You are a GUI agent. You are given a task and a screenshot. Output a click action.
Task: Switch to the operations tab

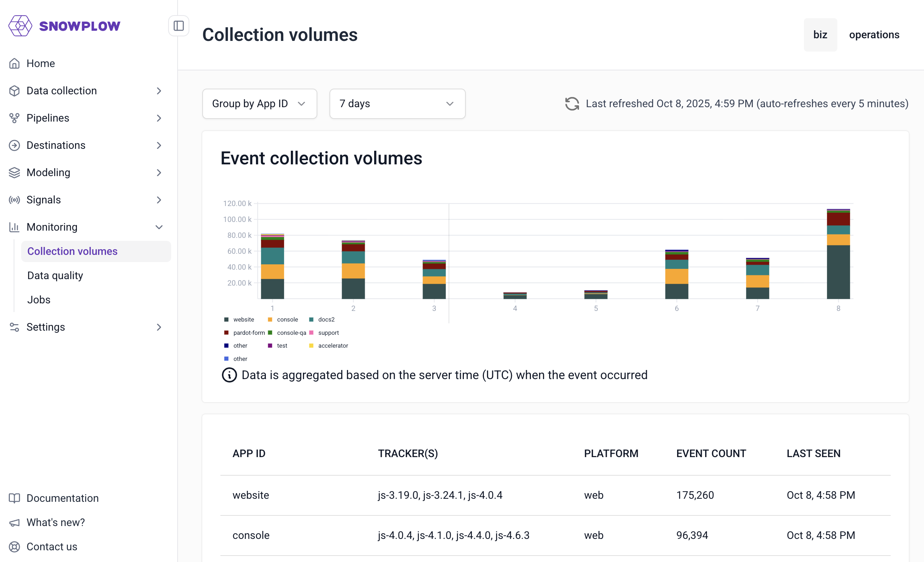coord(874,35)
